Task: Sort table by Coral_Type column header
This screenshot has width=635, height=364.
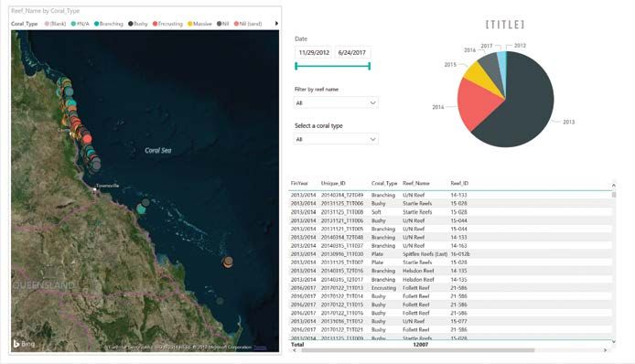Action: (x=384, y=184)
